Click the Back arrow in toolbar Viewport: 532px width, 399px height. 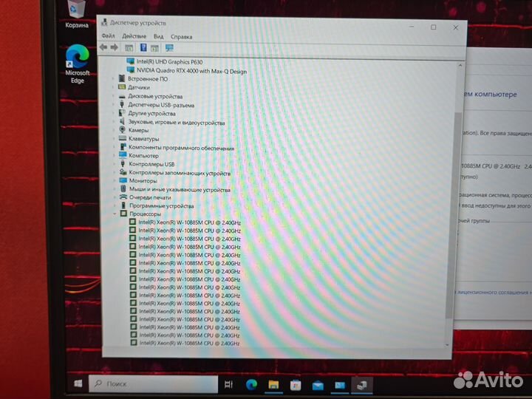(103, 47)
